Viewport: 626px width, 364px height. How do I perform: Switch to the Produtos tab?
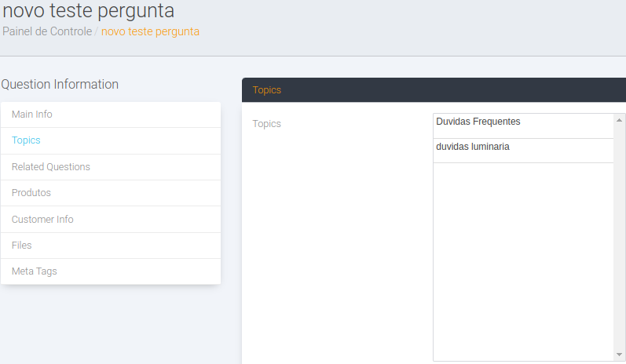pos(111,193)
